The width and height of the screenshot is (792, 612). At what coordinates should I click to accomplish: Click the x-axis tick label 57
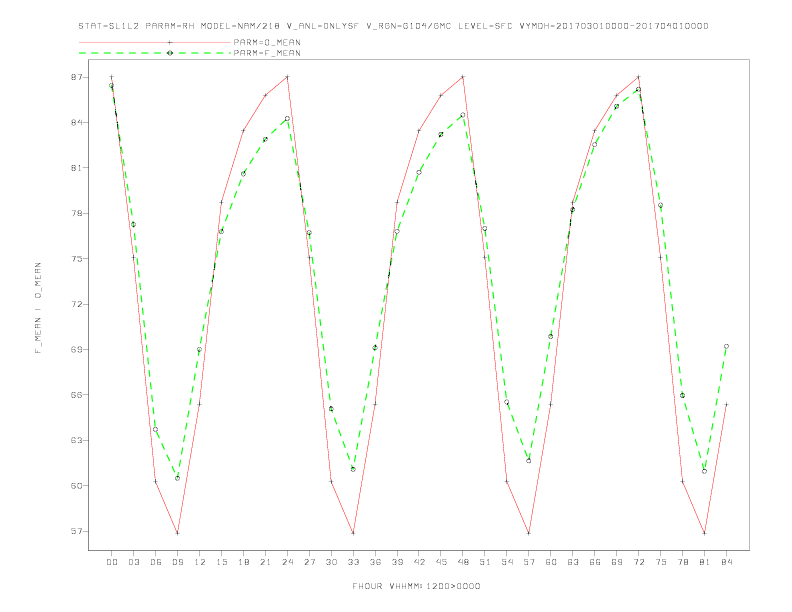[x=529, y=562]
